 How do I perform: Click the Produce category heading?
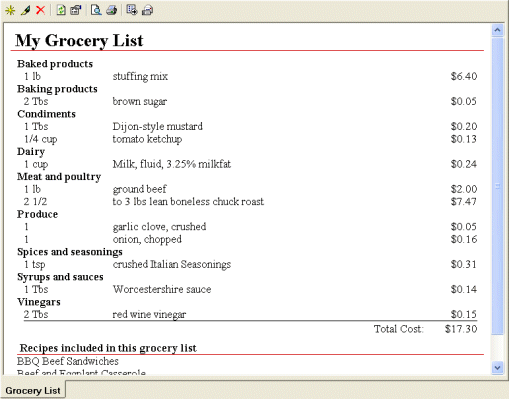click(37, 214)
